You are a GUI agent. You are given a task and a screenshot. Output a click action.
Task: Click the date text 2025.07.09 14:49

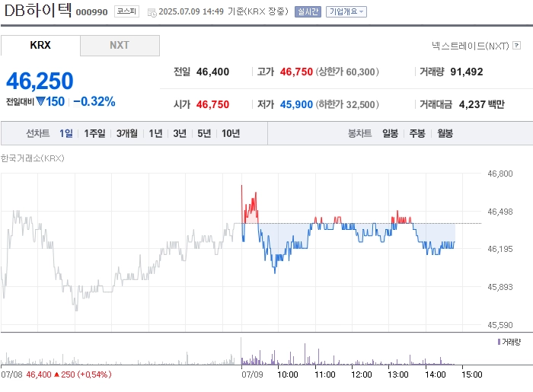[x=191, y=11]
